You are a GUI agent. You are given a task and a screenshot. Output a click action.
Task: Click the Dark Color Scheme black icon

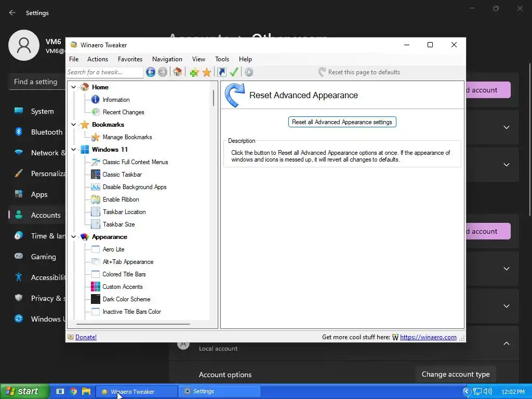96,299
